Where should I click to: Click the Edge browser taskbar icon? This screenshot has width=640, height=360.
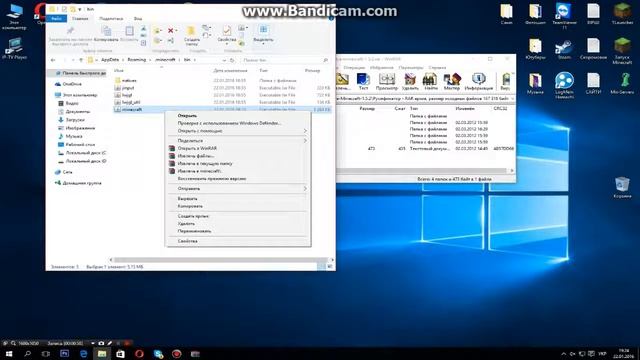pyautogui.click(x=84, y=353)
